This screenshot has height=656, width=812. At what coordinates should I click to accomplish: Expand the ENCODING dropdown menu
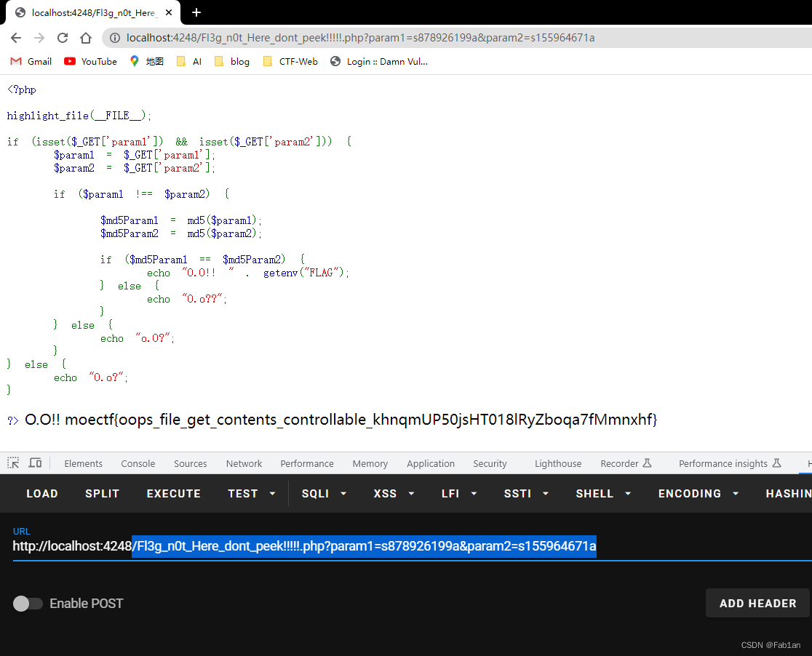(698, 493)
